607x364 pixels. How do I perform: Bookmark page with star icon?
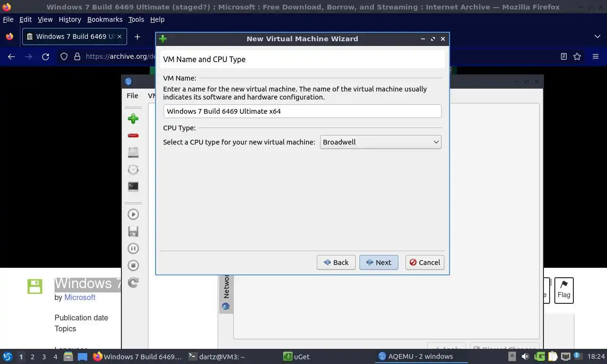pos(577,56)
